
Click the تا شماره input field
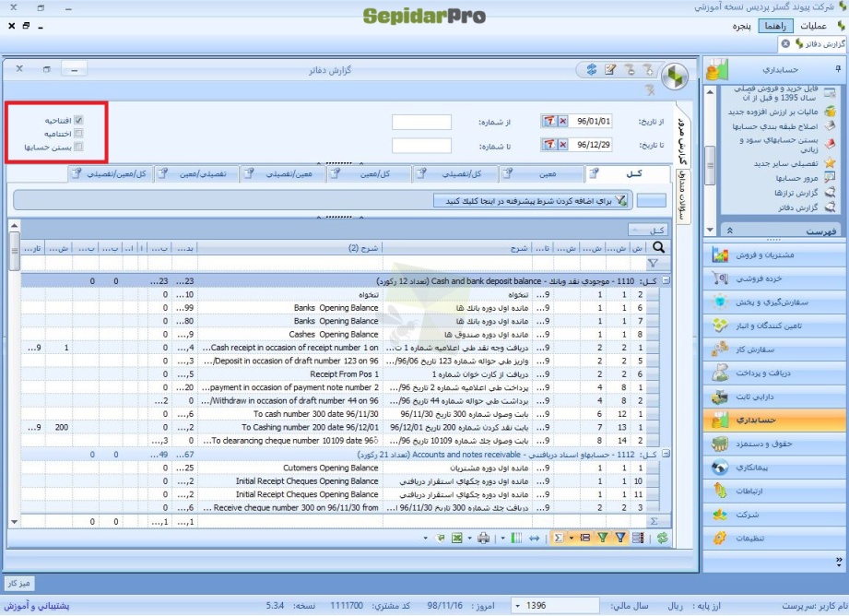421,145
